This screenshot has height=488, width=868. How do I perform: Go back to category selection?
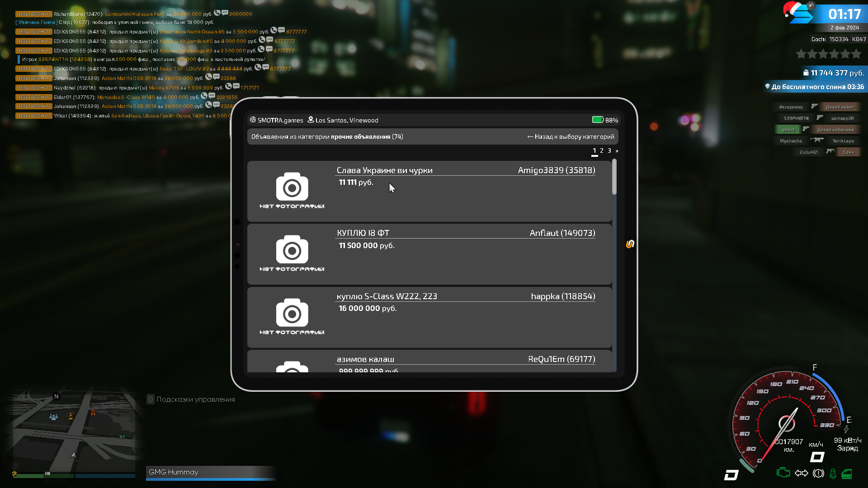coord(571,136)
